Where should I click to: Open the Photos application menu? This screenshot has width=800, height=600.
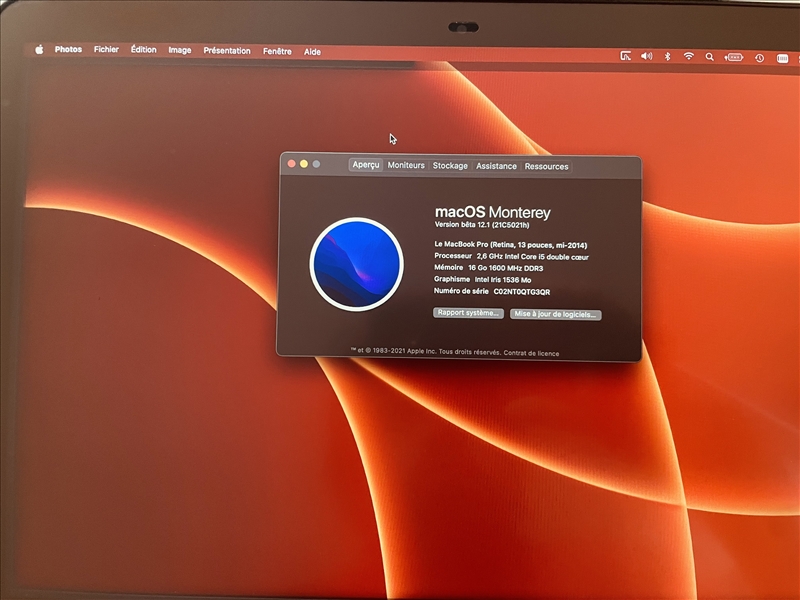[x=68, y=49]
